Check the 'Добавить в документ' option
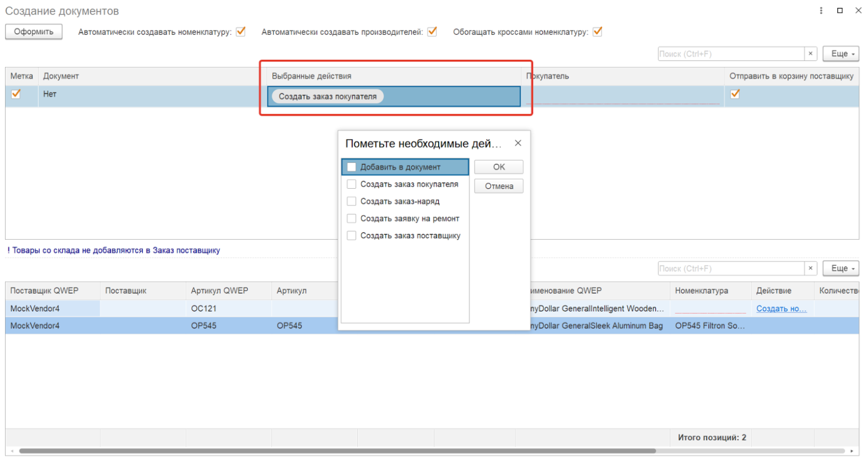The width and height of the screenshot is (868, 462). click(351, 167)
